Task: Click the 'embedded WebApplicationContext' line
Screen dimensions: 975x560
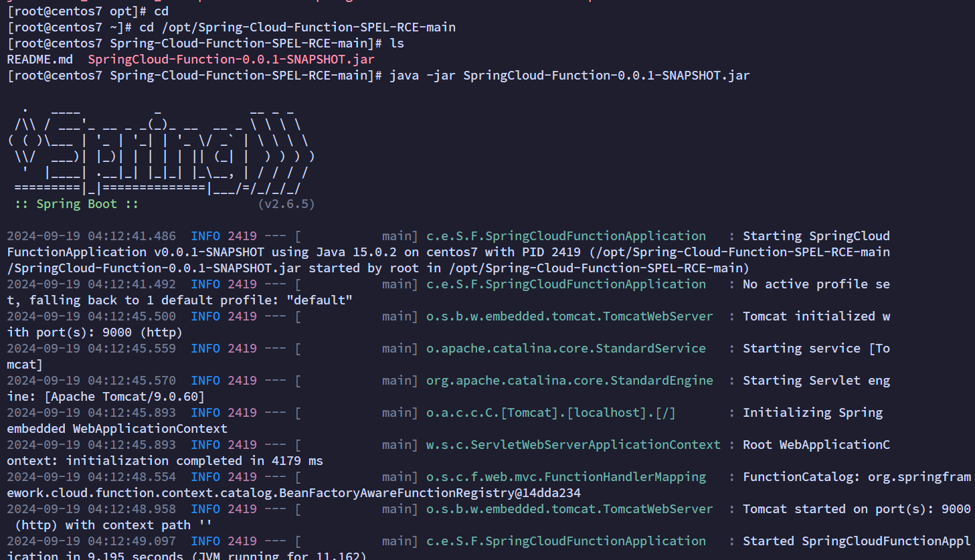Action: tap(117, 428)
